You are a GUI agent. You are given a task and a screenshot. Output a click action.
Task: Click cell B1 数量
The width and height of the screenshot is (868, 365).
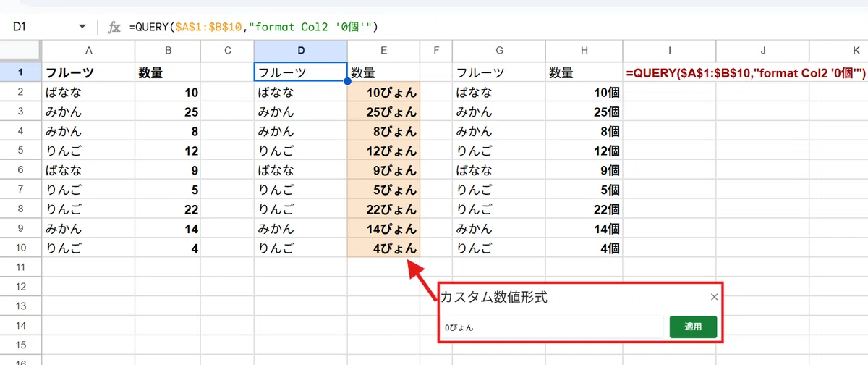pos(168,72)
